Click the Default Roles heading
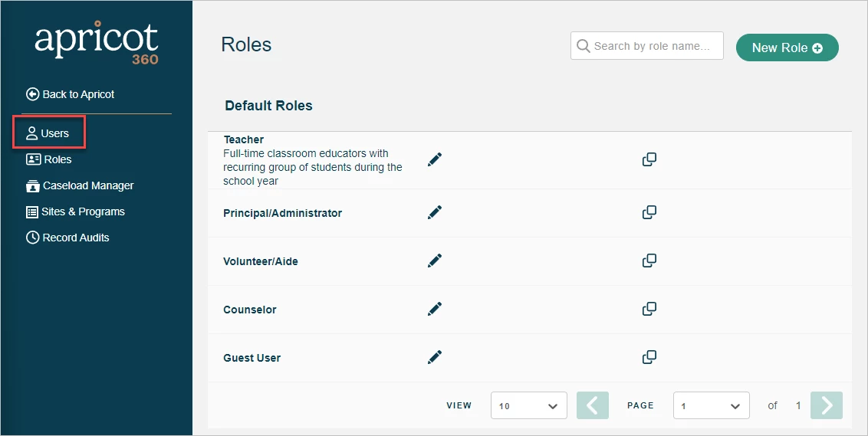This screenshot has height=436, width=868. pos(268,106)
